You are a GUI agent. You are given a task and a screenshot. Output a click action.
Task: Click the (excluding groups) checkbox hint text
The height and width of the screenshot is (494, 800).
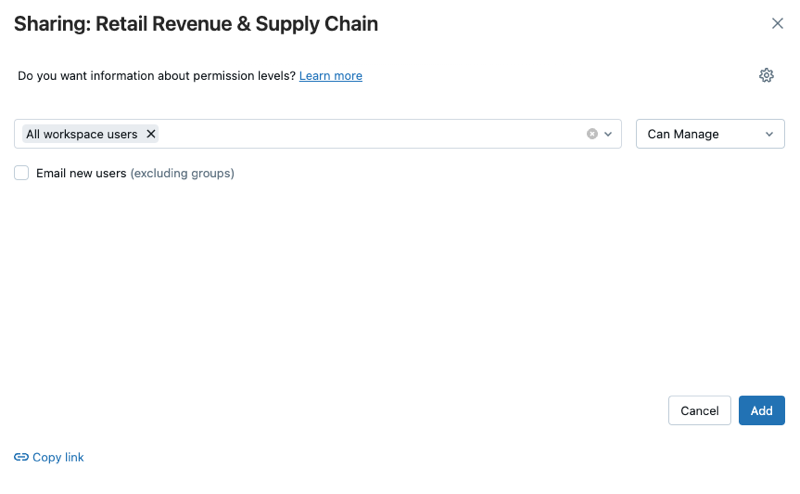click(182, 173)
